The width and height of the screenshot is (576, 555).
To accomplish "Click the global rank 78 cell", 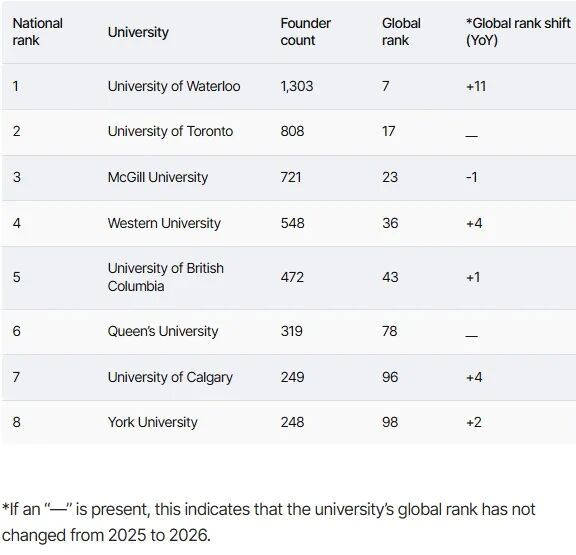I will click(x=389, y=331).
